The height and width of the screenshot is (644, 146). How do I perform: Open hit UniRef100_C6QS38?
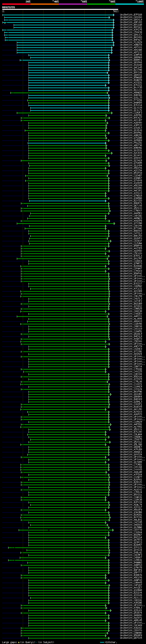[131, 311]
